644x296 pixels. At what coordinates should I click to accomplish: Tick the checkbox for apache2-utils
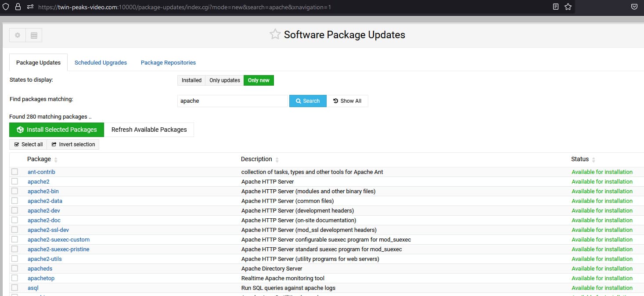click(x=15, y=259)
